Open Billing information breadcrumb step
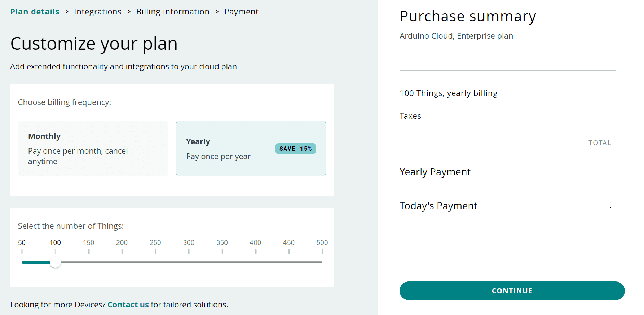This screenshot has width=644, height=315. tap(173, 12)
